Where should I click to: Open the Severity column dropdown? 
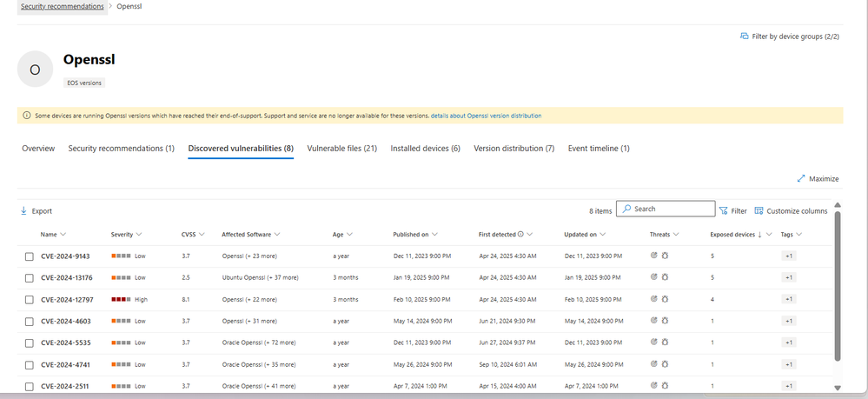pyautogui.click(x=138, y=235)
